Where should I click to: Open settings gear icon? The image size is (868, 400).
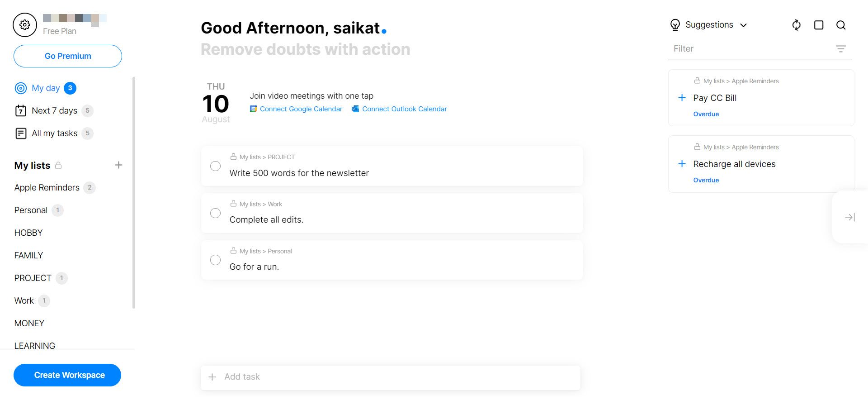(x=25, y=25)
